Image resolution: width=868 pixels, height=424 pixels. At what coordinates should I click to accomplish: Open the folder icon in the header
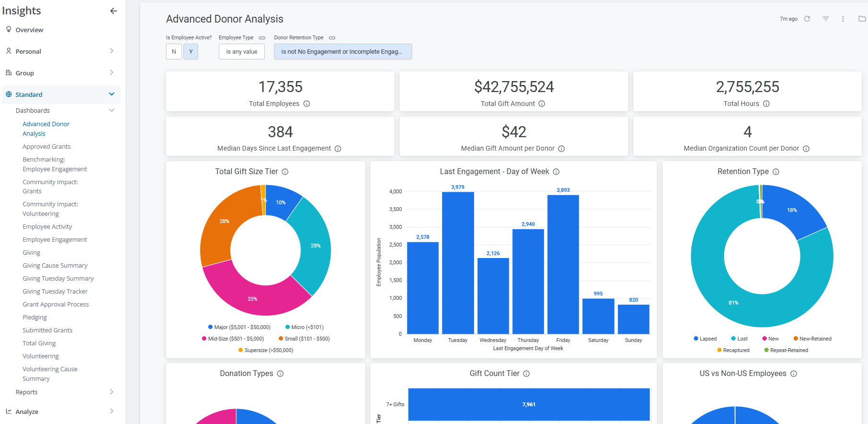pos(862,19)
